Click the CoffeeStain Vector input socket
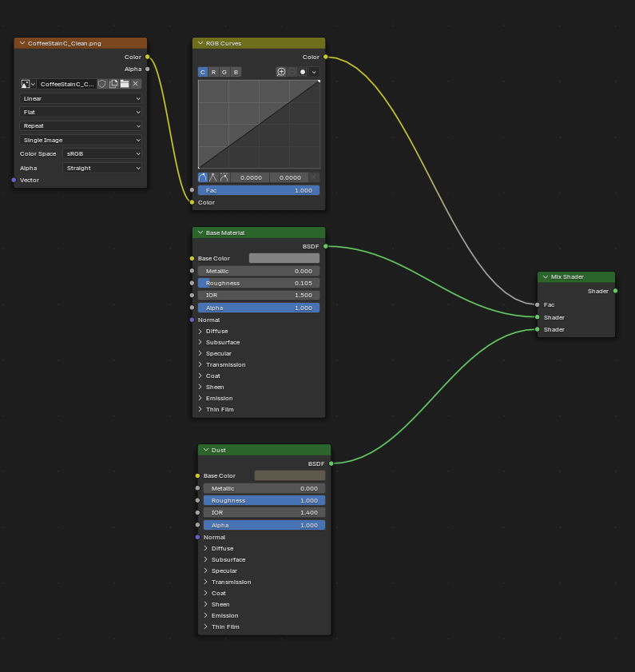Viewport: 635px width, 672px height. [x=14, y=180]
